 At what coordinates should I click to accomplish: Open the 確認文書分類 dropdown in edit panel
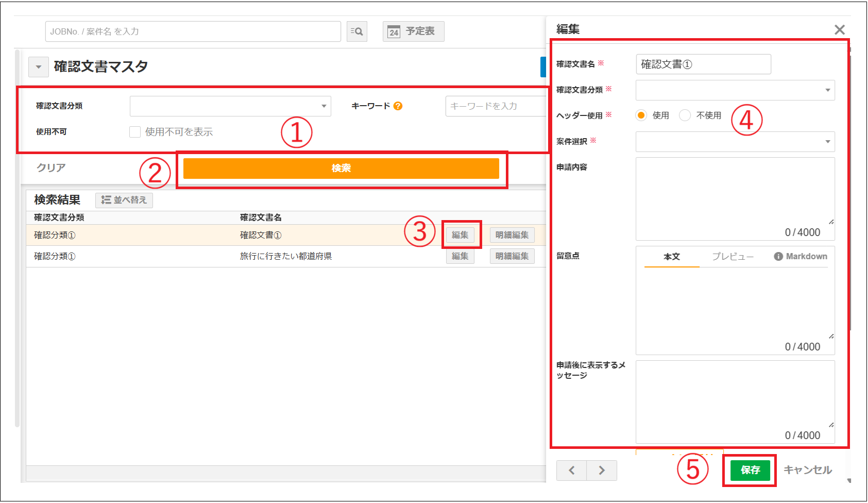pyautogui.click(x=735, y=90)
